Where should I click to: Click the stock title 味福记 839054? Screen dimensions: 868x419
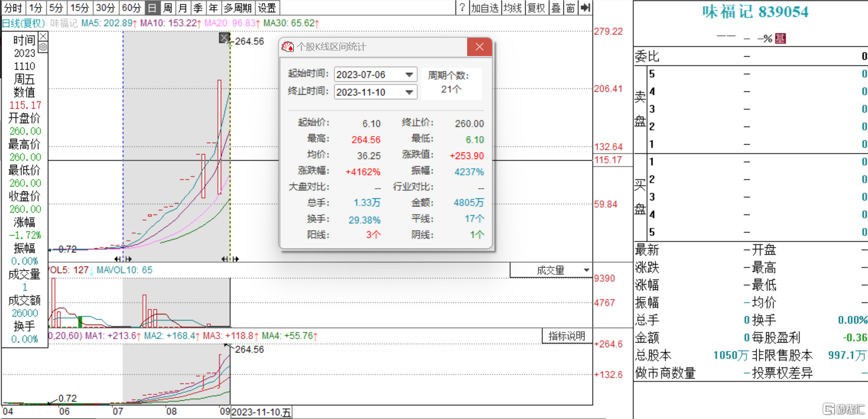755,12
